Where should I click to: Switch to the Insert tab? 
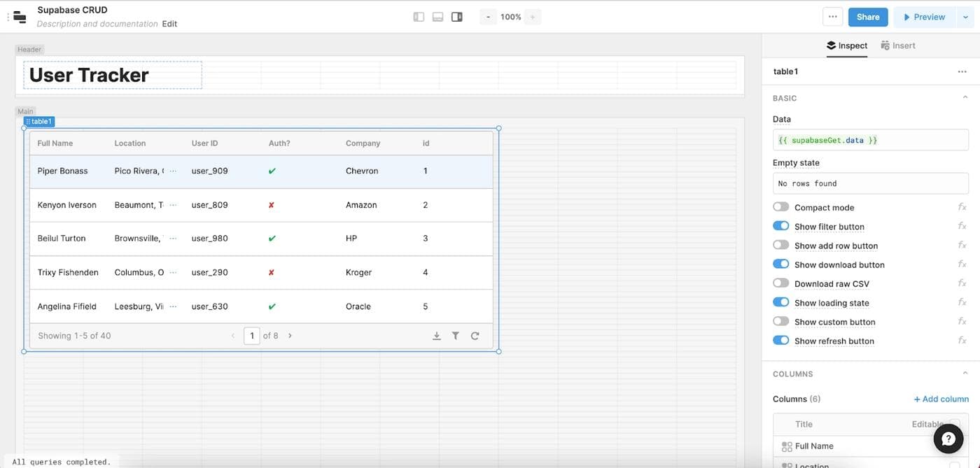tap(897, 45)
